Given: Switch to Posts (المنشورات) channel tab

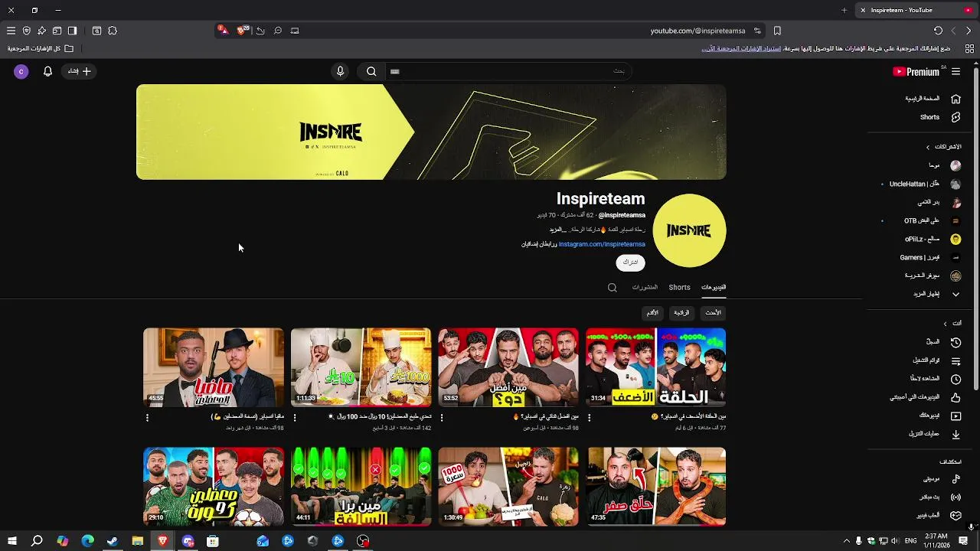Looking at the screenshot, I should pos(645,288).
